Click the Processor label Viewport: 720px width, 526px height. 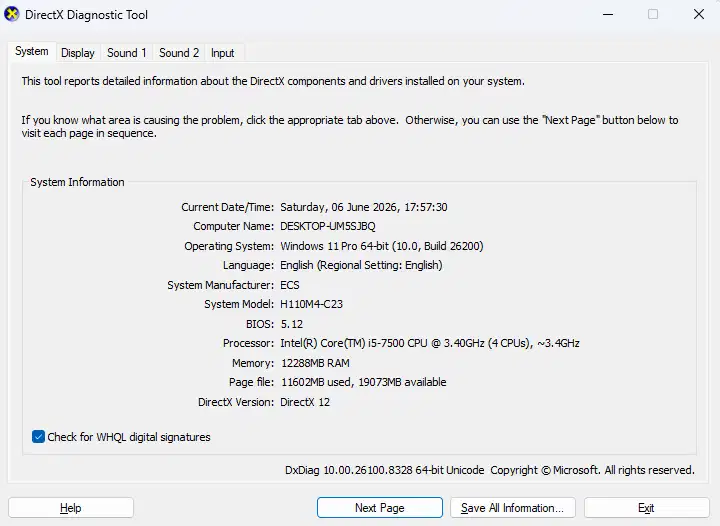(248, 343)
